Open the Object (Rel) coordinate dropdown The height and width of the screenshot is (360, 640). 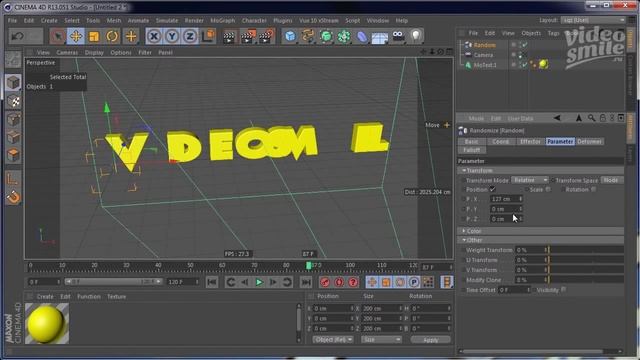pyautogui.click(x=333, y=340)
